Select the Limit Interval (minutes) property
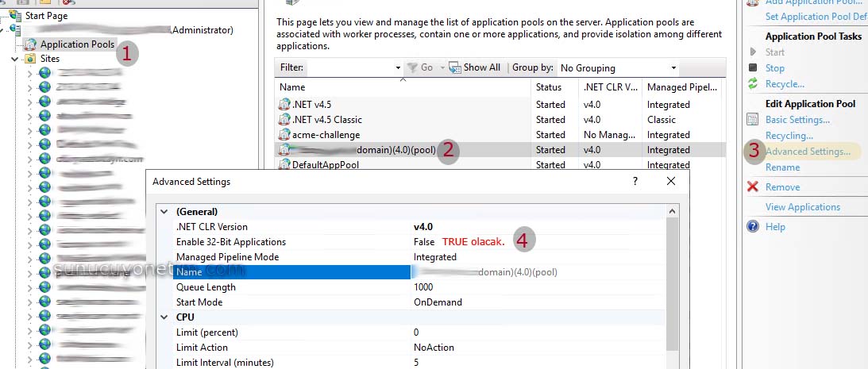This screenshot has height=369, width=868. coord(419,363)
